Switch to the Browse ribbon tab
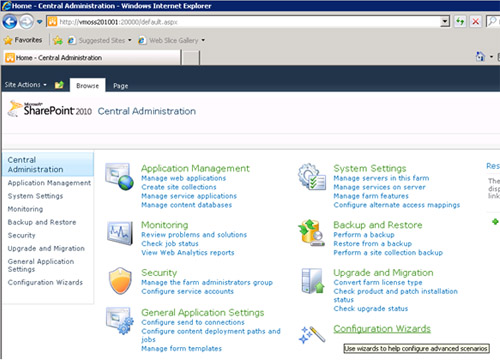The height and width of the screenshot is (360, 500). (88, 86)
